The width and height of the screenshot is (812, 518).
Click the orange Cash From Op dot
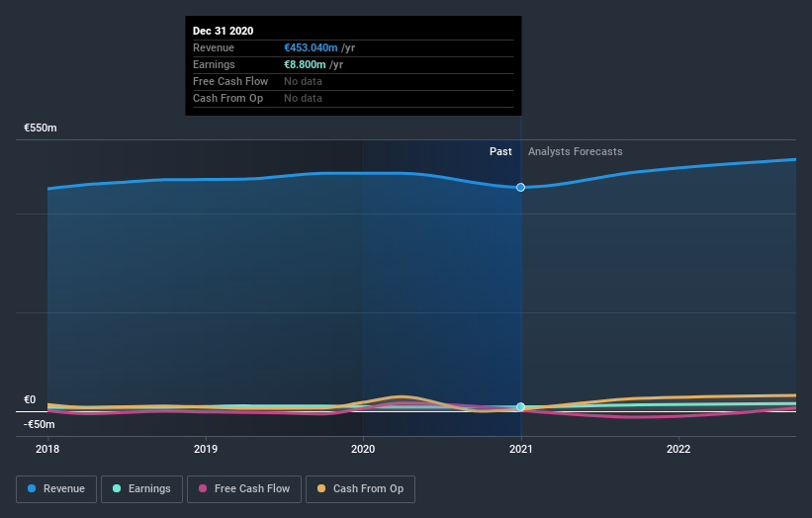321,488
